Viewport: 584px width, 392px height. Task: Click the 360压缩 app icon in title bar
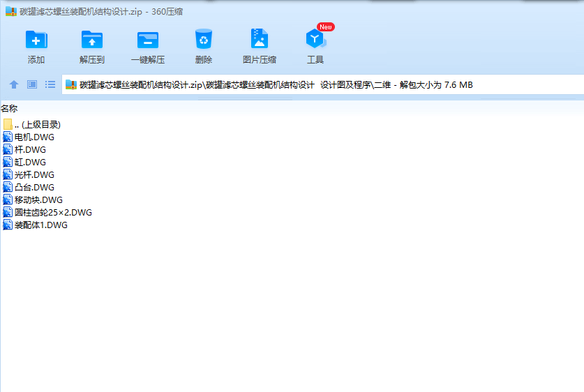(x=11, y=12)
